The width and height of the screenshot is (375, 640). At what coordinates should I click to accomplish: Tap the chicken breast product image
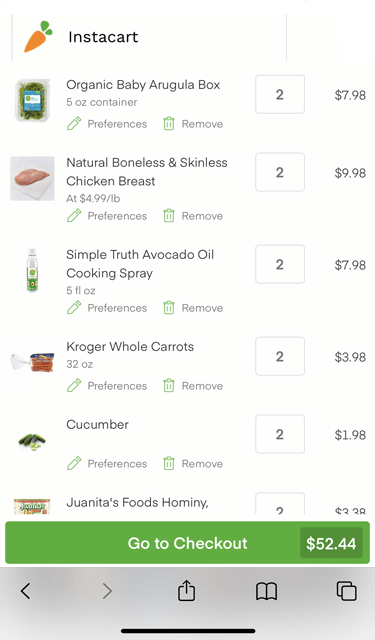(x=32, y=178)
